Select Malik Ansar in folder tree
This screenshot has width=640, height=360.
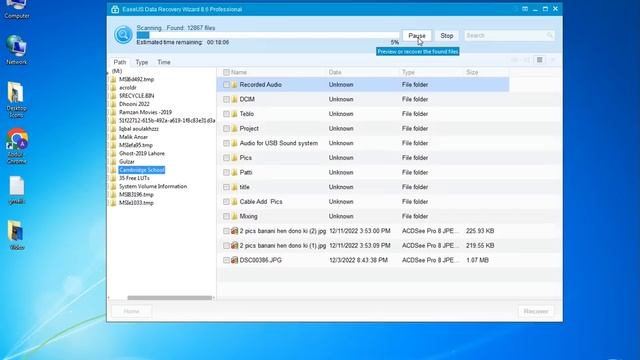point(133,137)
